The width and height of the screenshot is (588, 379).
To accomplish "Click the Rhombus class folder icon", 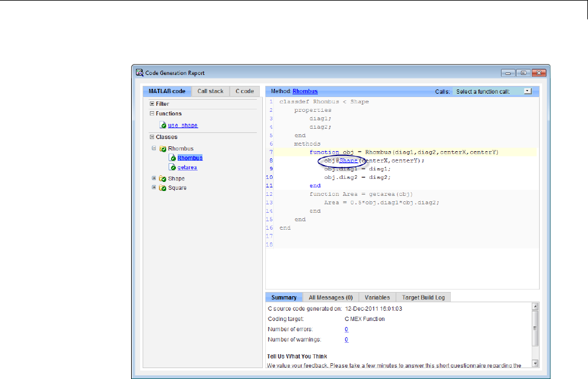I will (163, 148).
